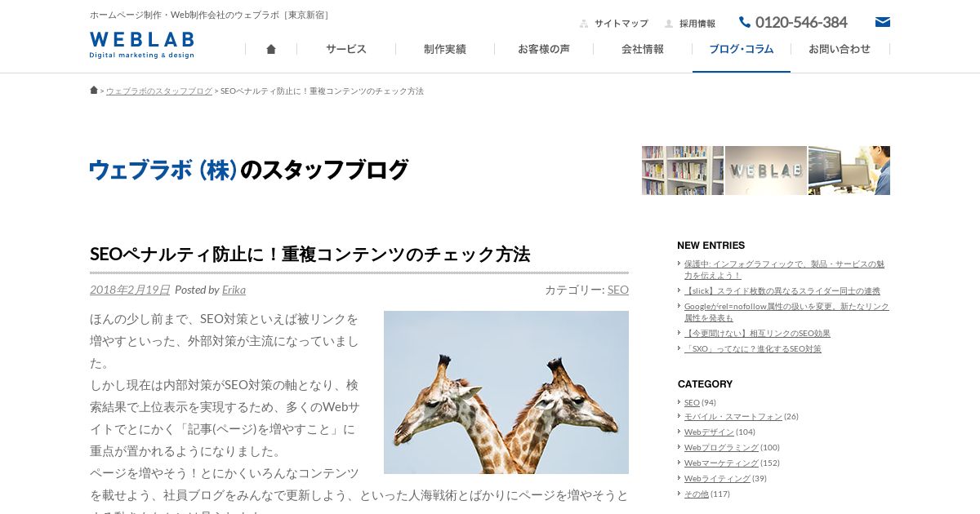Screen dimensions: 980x514
Task: Click the phone number 0120-546-384
Action: (793, 22)
